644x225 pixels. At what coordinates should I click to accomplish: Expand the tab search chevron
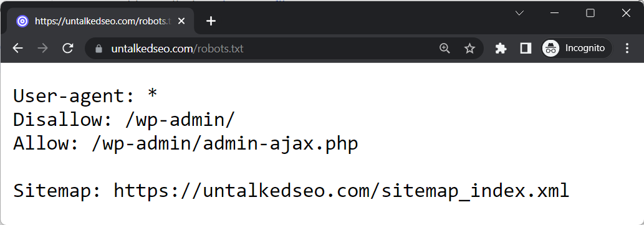pyautogui.click(x=519, y=13)
